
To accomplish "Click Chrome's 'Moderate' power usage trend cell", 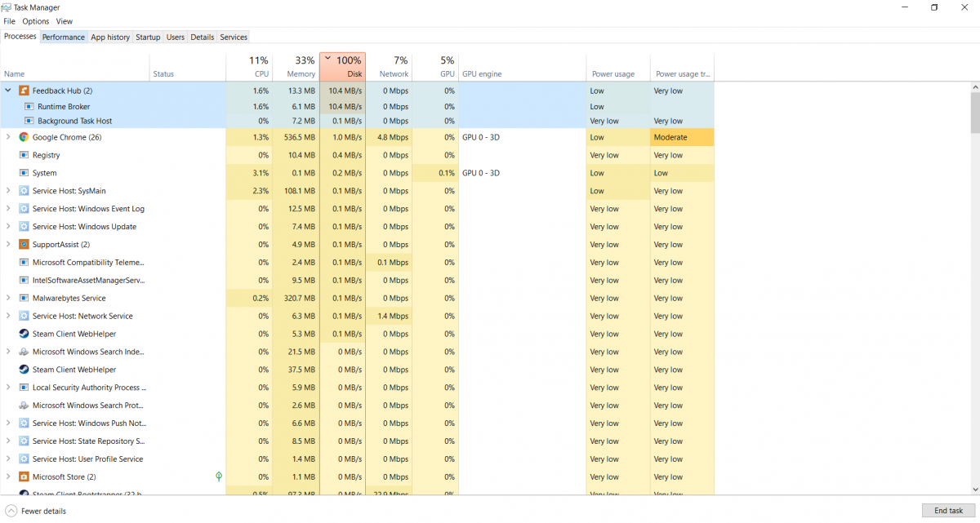I will click(x=682, y=137).
